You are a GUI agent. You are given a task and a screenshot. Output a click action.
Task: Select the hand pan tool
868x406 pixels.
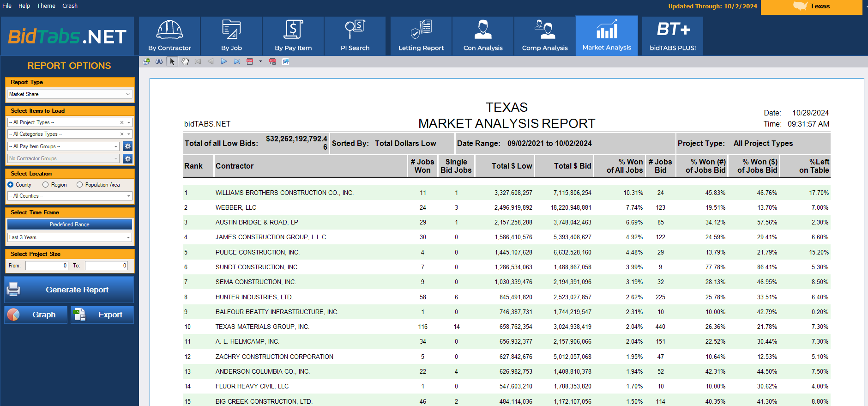(185, 61)
